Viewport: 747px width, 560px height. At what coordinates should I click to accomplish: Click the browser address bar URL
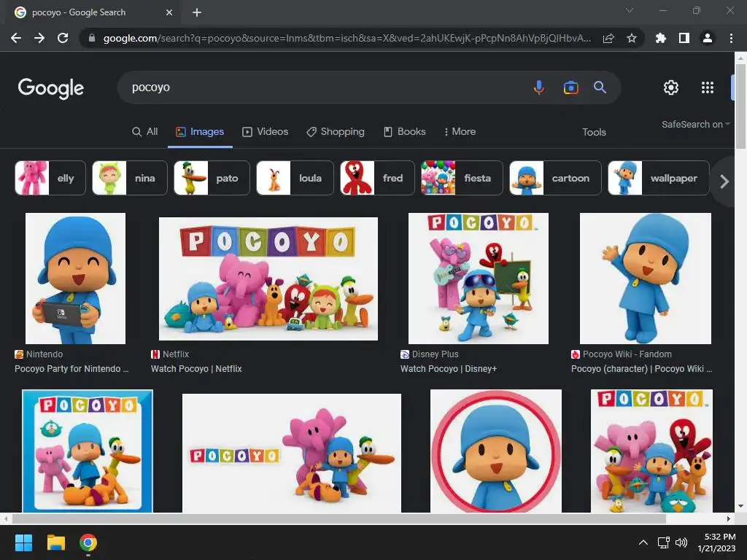coord(347,38)
